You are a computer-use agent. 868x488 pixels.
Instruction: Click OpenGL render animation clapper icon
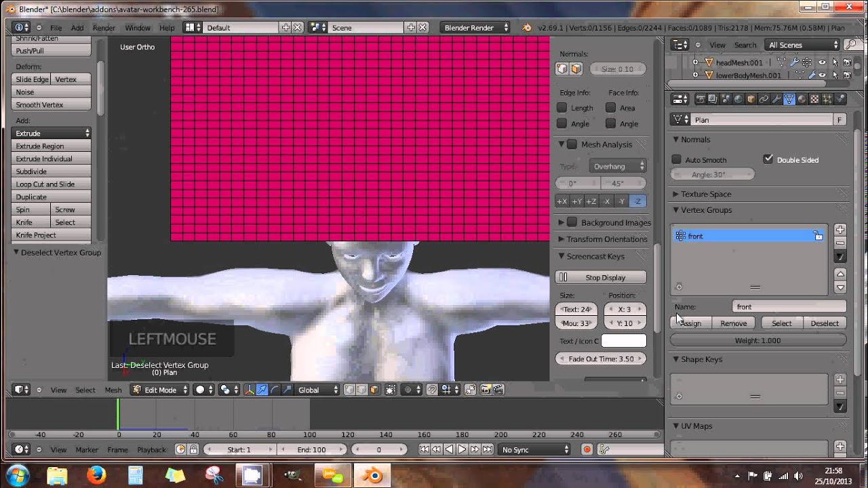pos(498,390)
